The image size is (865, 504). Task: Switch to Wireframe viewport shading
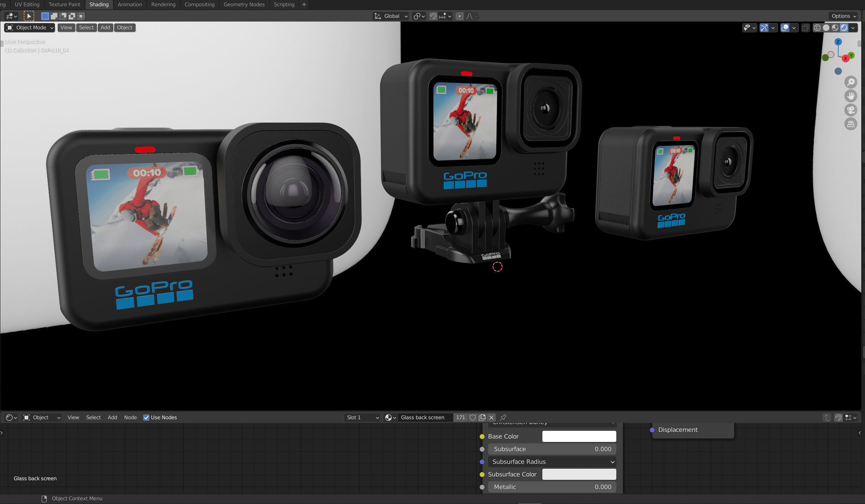[x=817, y=28]
